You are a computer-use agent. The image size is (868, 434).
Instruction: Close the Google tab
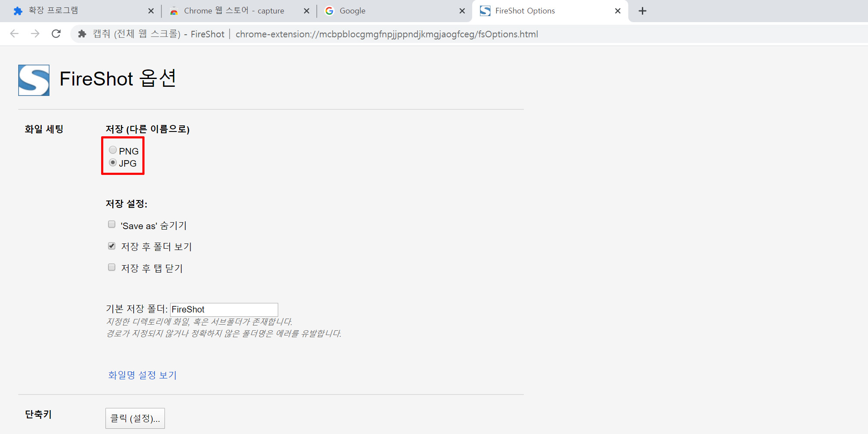coord(462,11)
